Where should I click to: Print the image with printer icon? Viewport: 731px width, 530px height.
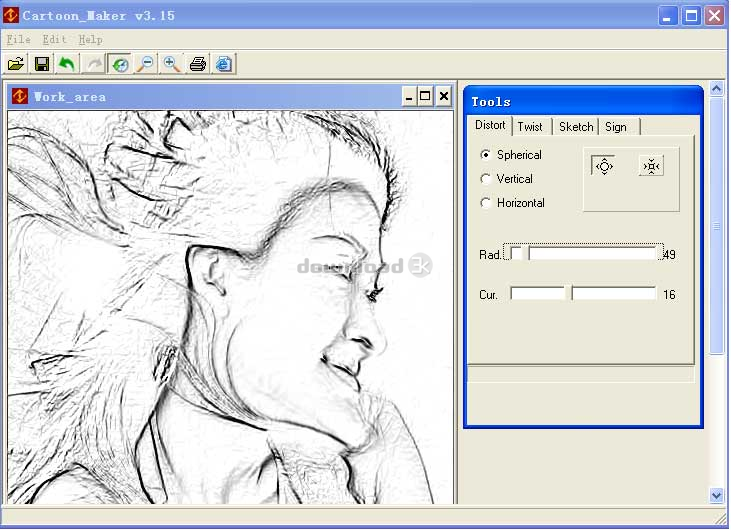198,64
